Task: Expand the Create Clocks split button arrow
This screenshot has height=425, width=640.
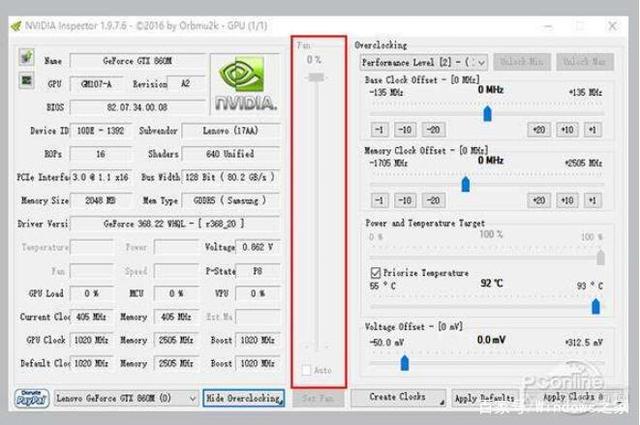Action: click(x=442, y=403)
